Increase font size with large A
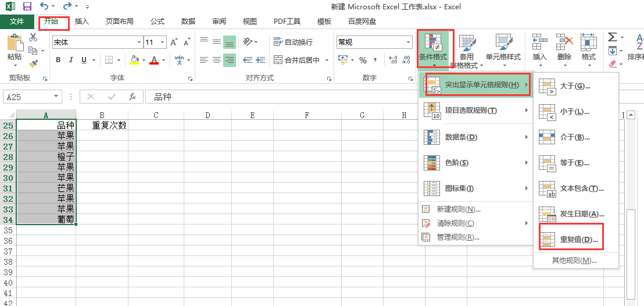Screen dimensions: 644x306 (174, 42)
